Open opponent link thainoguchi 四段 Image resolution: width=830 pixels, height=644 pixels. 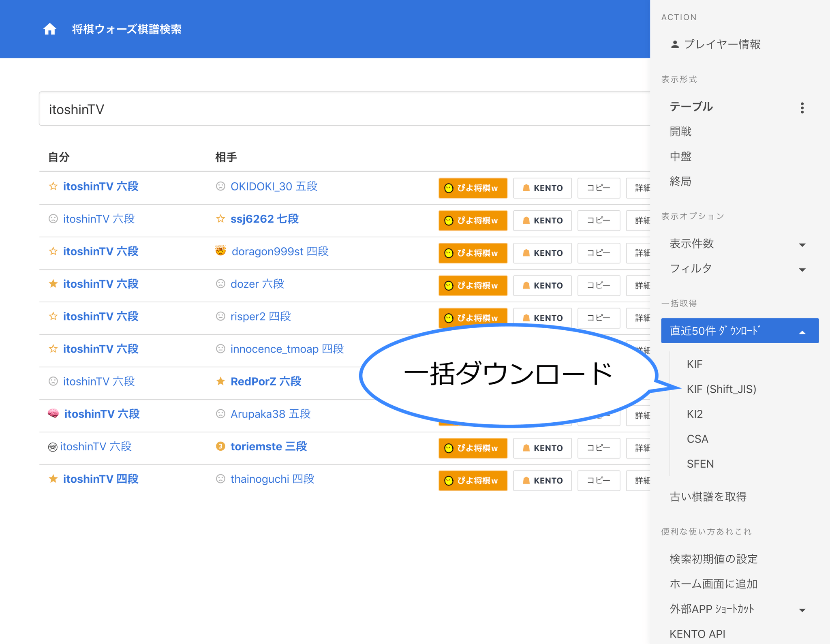[x=272, y=479]
